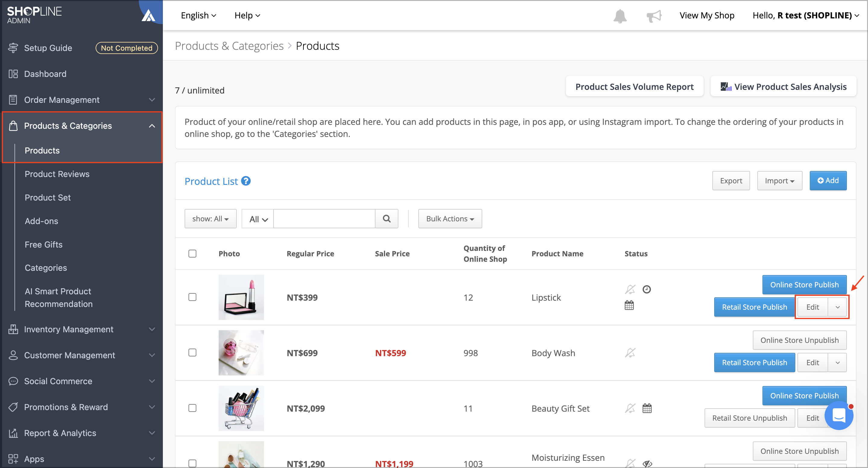Click the Report & Analytics chart icon
This screenshot has height=468, width=868.
coord(13,433)
